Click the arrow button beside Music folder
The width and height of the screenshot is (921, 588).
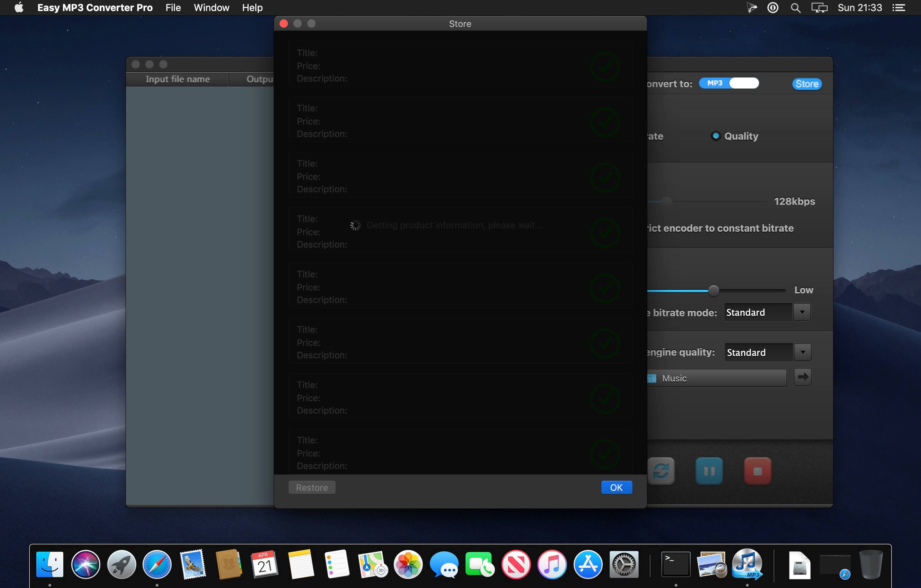click(x=802, y=377)
